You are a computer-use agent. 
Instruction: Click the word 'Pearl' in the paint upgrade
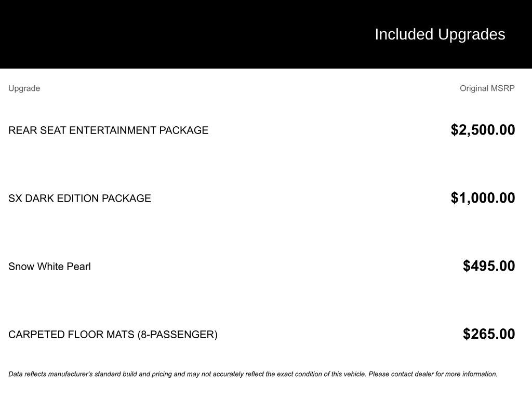coord(78,267)
